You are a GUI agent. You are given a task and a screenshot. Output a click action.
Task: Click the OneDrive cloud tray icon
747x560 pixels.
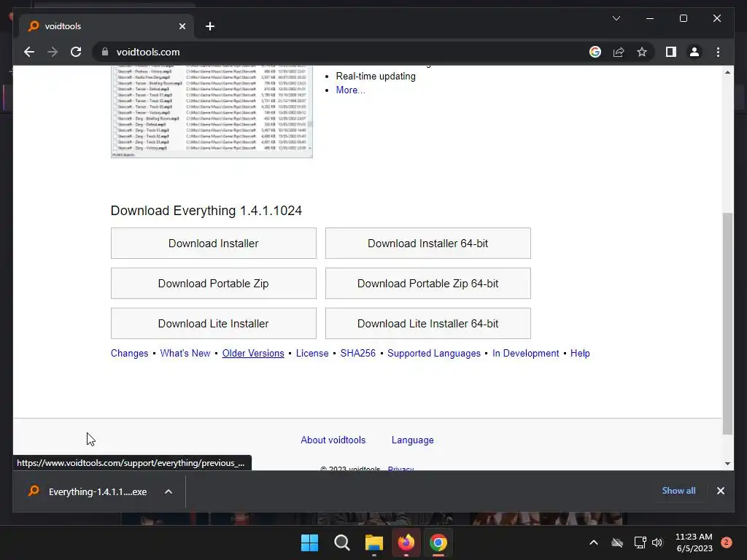pos(617,542)
